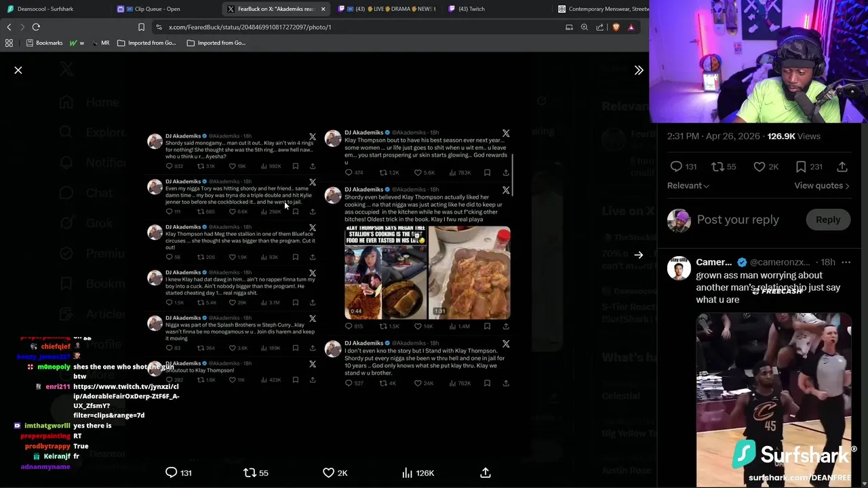868x488 pixels.
Task: Open more options on Camer... reply
Action: [x=846, y=262]
